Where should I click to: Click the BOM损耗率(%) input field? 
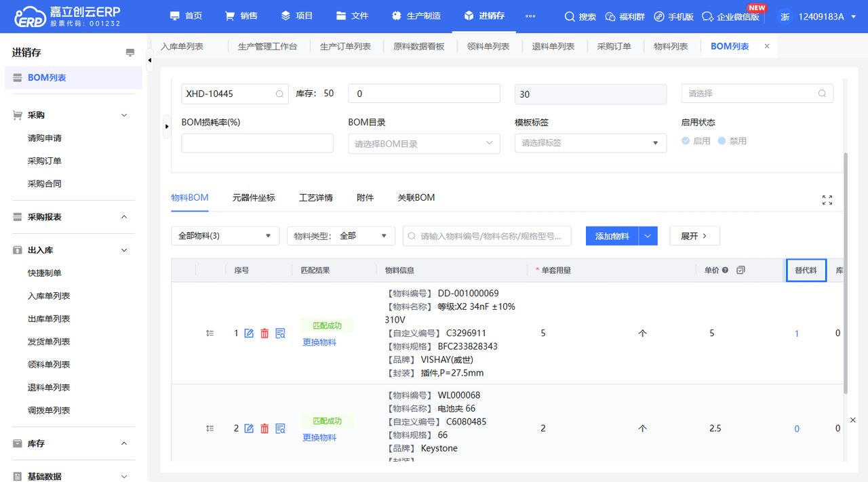258,143
